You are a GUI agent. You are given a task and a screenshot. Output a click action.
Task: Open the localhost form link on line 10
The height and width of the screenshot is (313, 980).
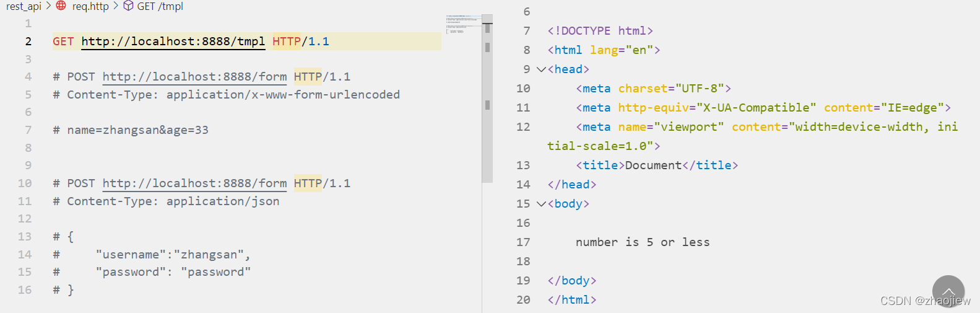click(194, 183)
